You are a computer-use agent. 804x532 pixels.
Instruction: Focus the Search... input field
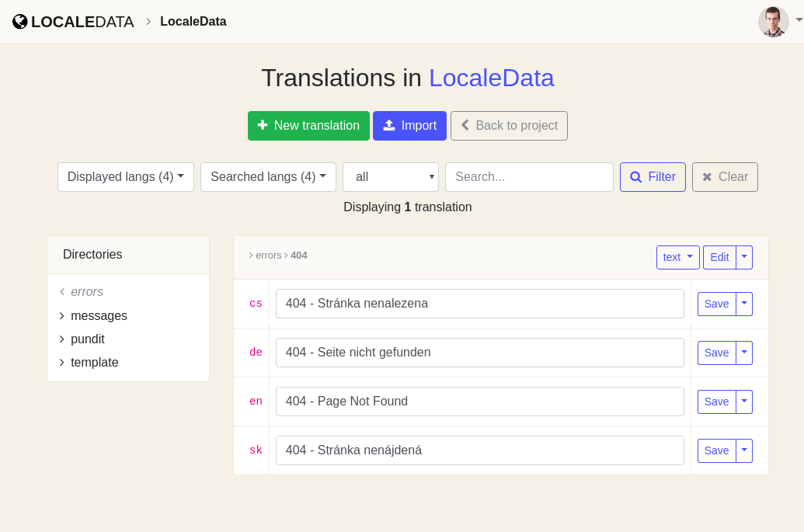(x=529, y=177)
